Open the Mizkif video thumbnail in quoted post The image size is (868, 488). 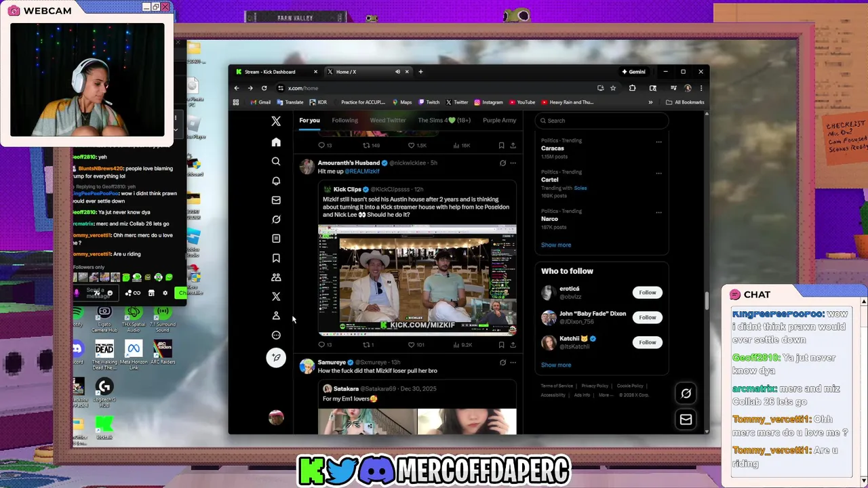pyautogui.click(x=417, y=280)
